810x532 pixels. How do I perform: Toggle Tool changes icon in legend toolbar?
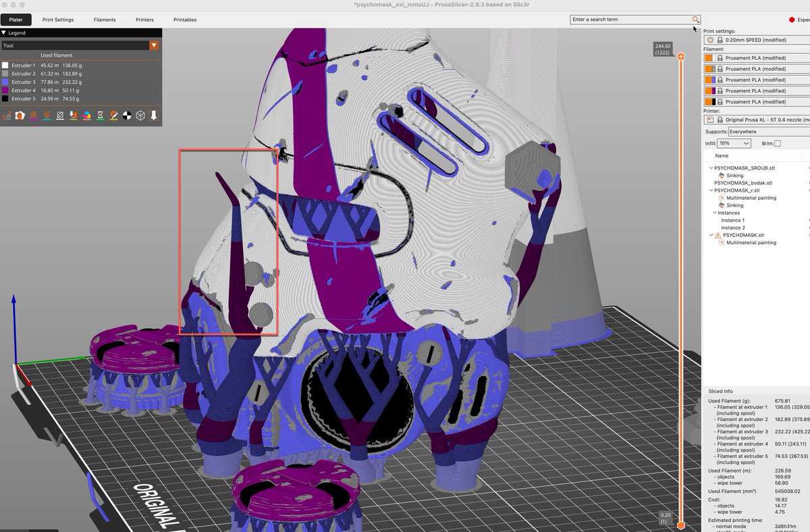coord(74,116)
